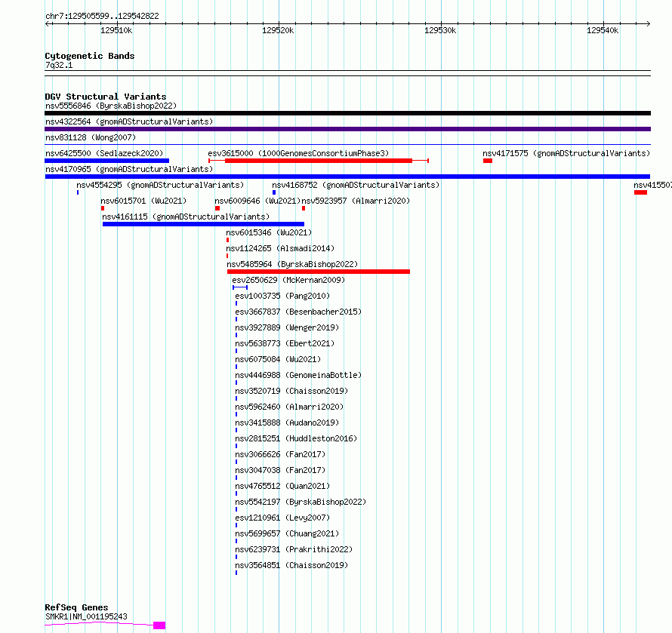
Task: Click the 129540k ruler tick label
Action: point(603,30)
